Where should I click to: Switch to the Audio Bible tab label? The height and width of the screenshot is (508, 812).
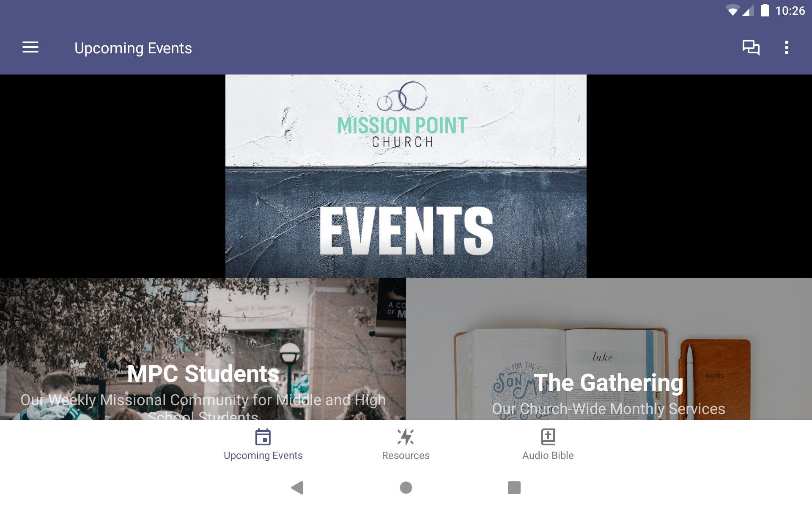548,456
